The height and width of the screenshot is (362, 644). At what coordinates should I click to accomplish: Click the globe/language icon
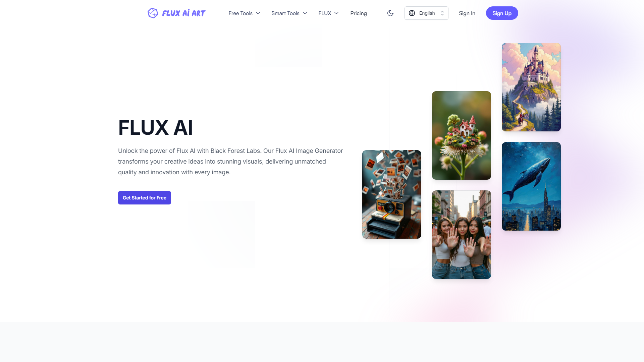[412, 13]
